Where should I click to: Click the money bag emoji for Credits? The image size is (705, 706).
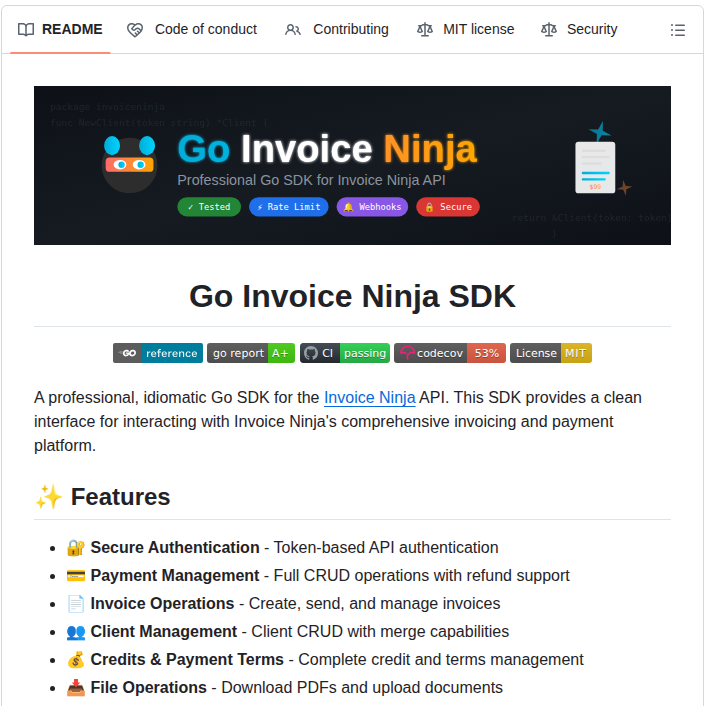click(x=76, y=660)
